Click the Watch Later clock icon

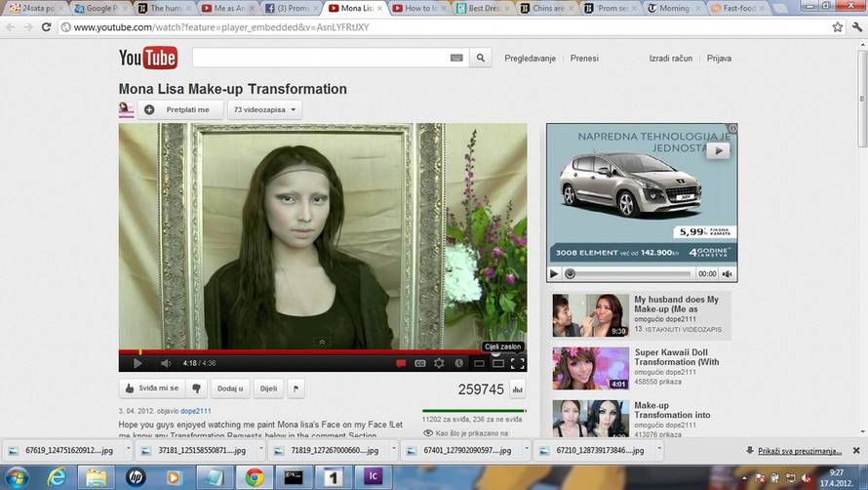click(x=458, y=363)
